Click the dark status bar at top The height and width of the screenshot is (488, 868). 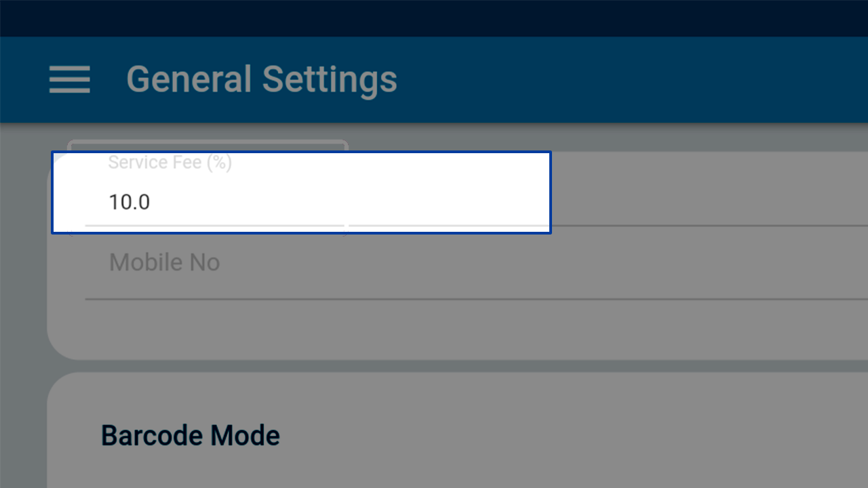point(434,18)
